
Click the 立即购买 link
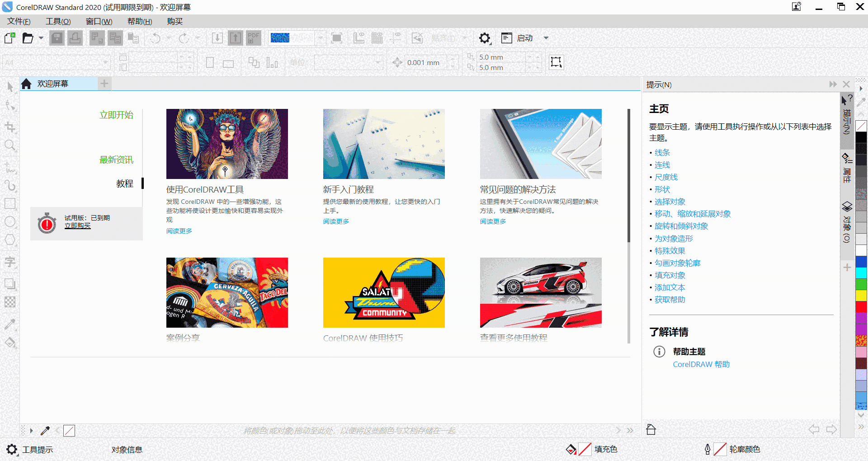(x=77, y=226)
